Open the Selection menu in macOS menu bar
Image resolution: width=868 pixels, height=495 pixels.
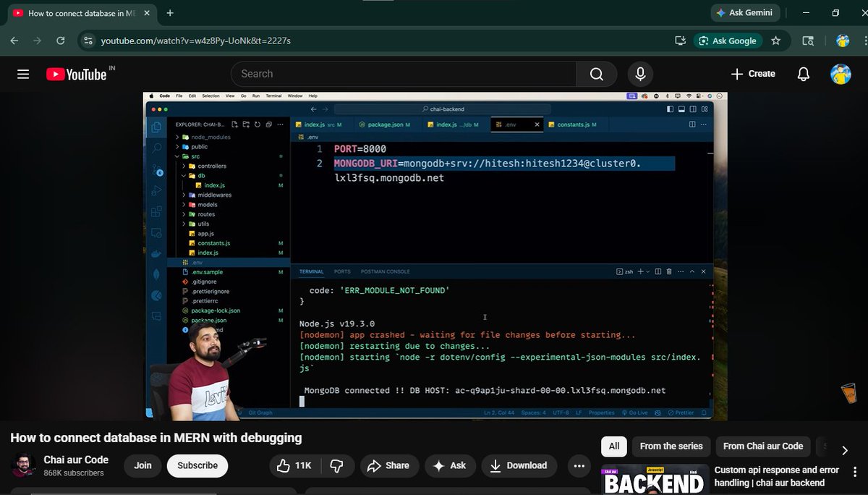point(210,96)
